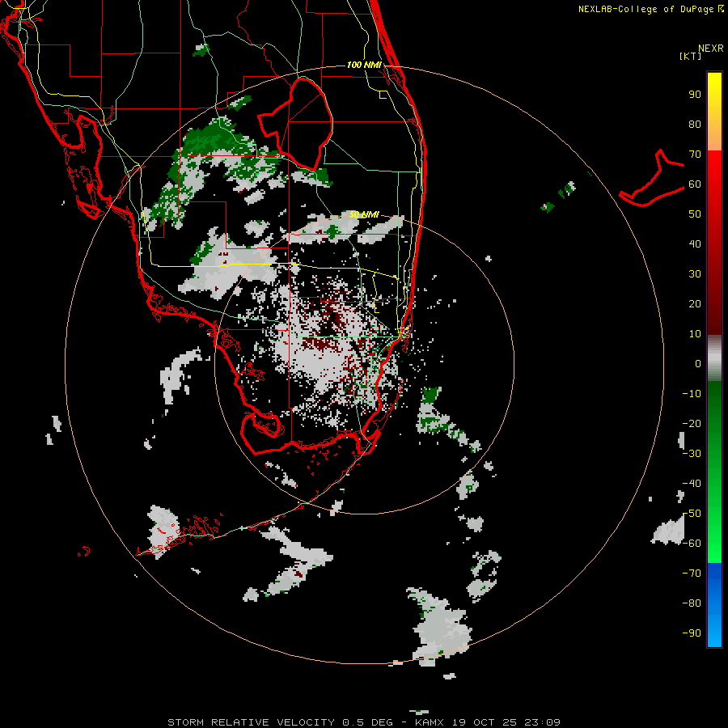The width and height of the screenshot is (728, 728).
Task: Click the Storm Relative Velocity caption at the bottom
Action: click(x=363, y=722)
